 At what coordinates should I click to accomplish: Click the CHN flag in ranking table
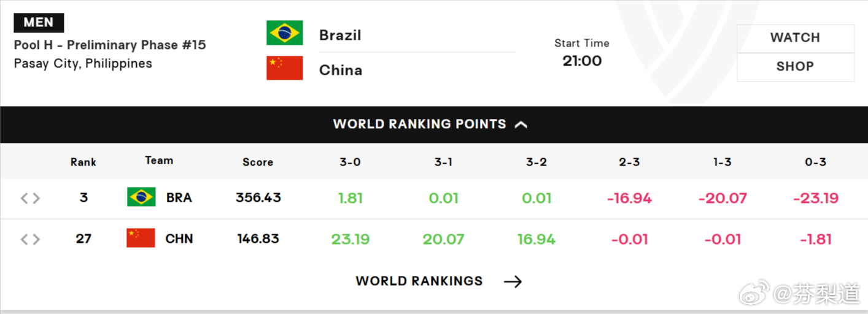(141, 238)
